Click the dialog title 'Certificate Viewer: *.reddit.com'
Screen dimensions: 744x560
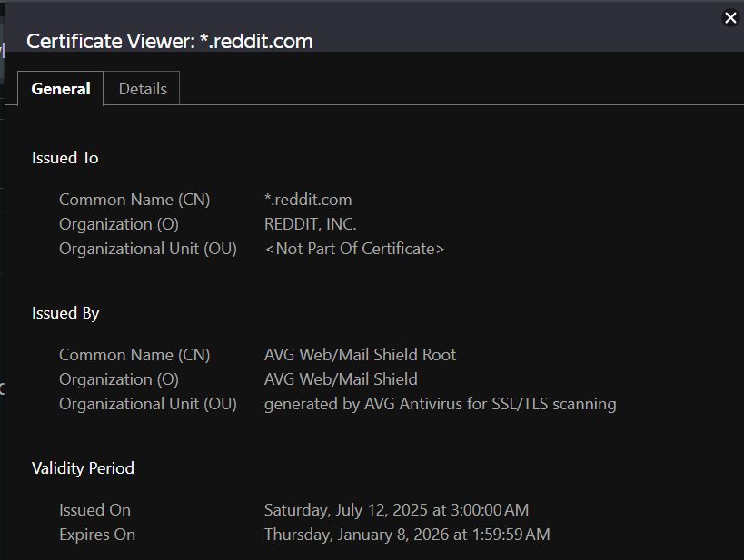169,41
